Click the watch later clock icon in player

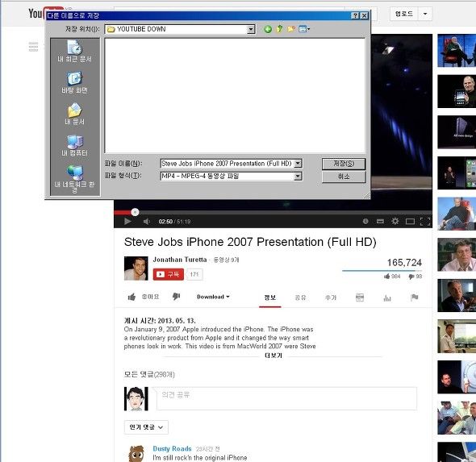click(x=365, y=221)
